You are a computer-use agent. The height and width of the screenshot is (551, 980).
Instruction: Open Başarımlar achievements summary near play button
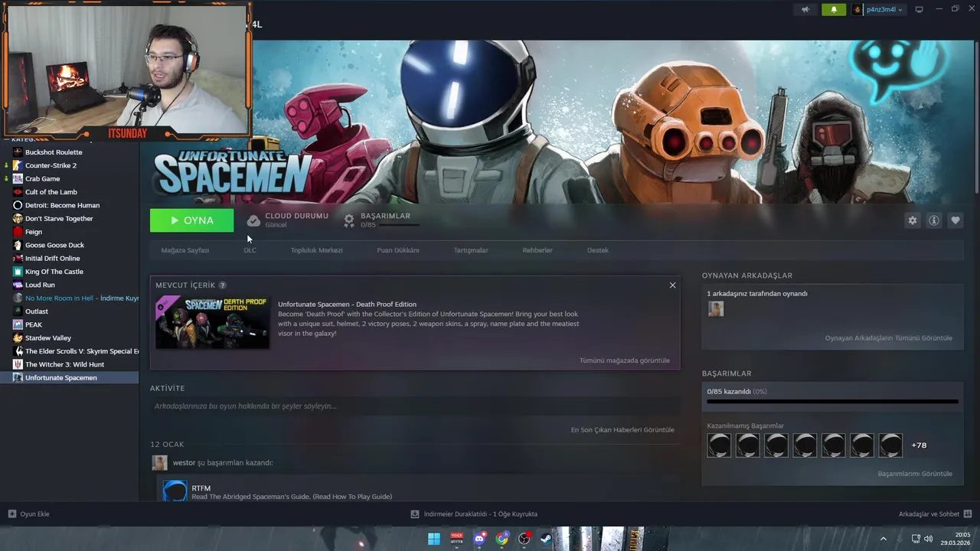381,220
